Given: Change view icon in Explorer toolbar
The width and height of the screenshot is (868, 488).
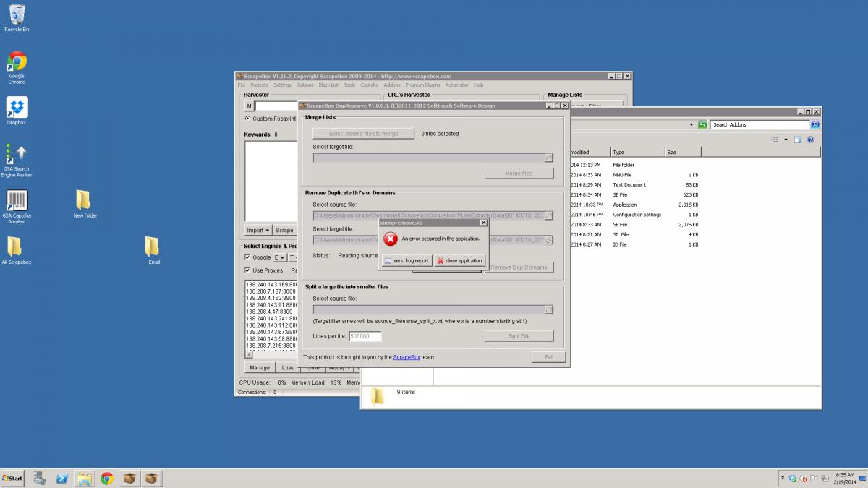Looking at the screenshot, I should [775, 140].
